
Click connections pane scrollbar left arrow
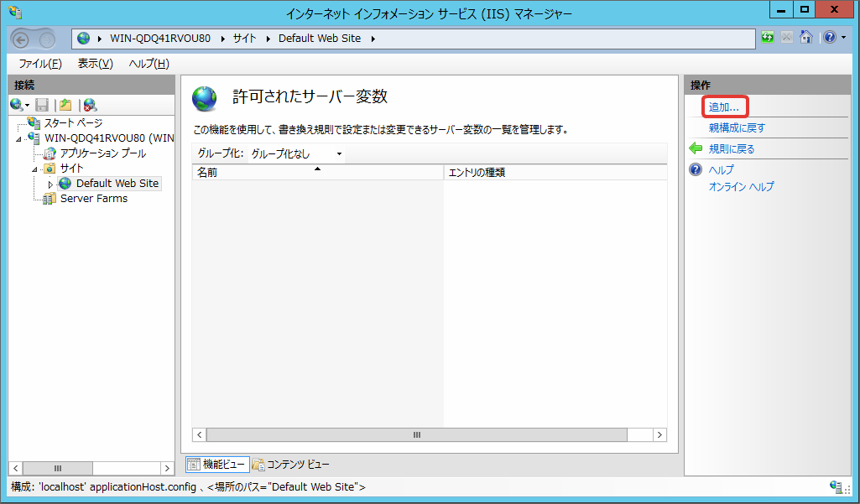(x=16, y=468)
